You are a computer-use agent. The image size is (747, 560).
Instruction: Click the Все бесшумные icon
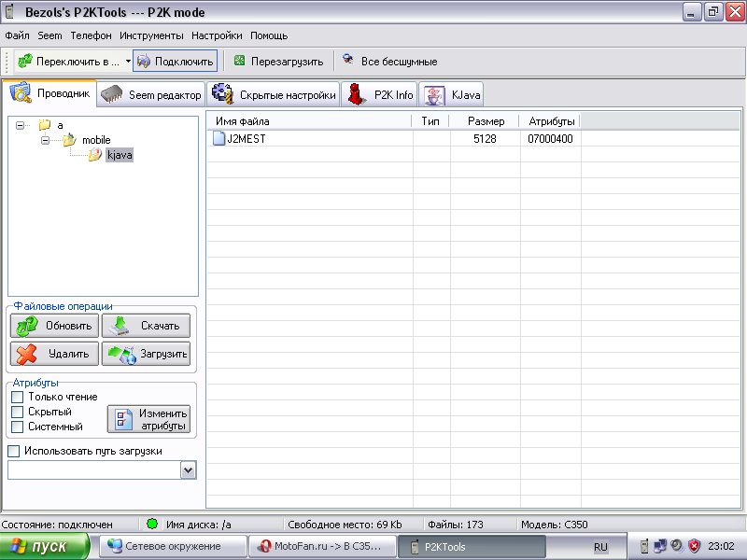point(348,60)
